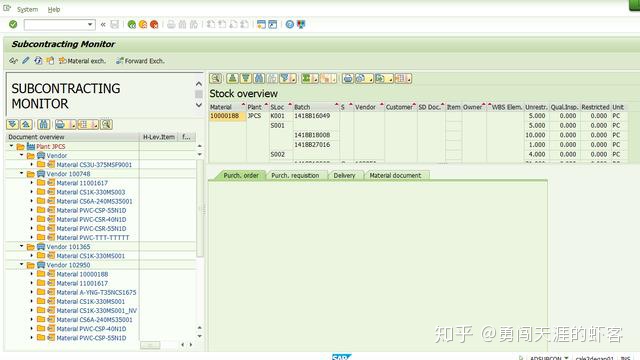The image size is (640, 360).
Task: Click Collapse all nodes icon in tree toolbar
Action: (26, 124)
